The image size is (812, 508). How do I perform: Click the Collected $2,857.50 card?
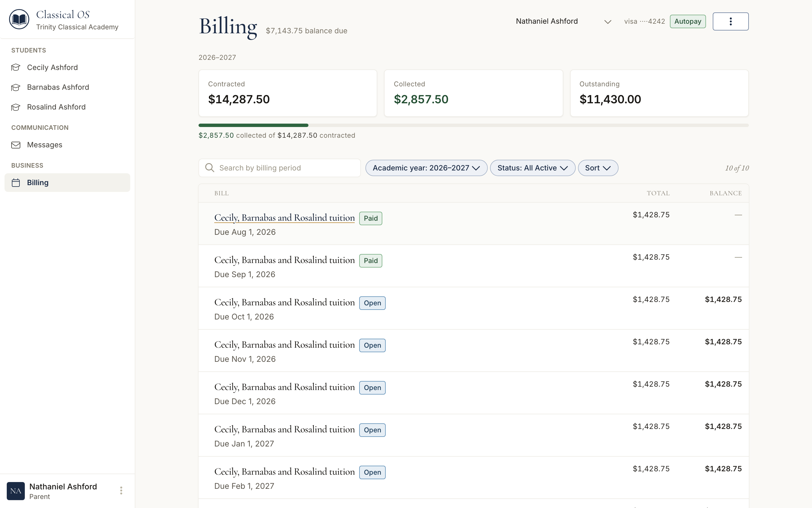coord(473,93)
